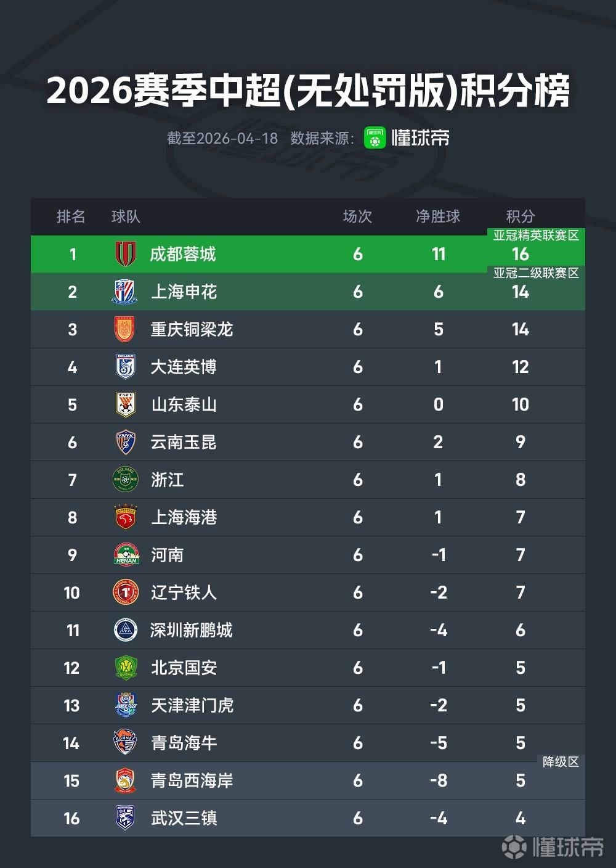Screen dimensions: 616x868
Task: Click the 上海申花 team crest icon
Action: pos(125,292)
